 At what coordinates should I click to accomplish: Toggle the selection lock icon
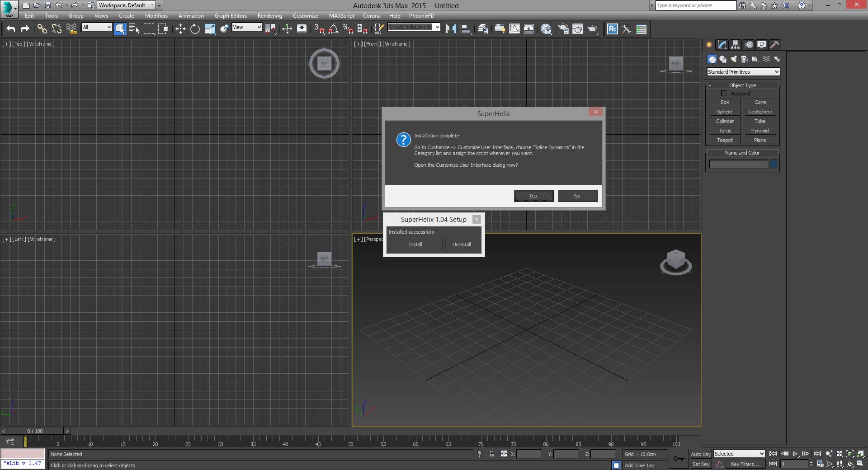pyautogui.click(x=491, y=454)
